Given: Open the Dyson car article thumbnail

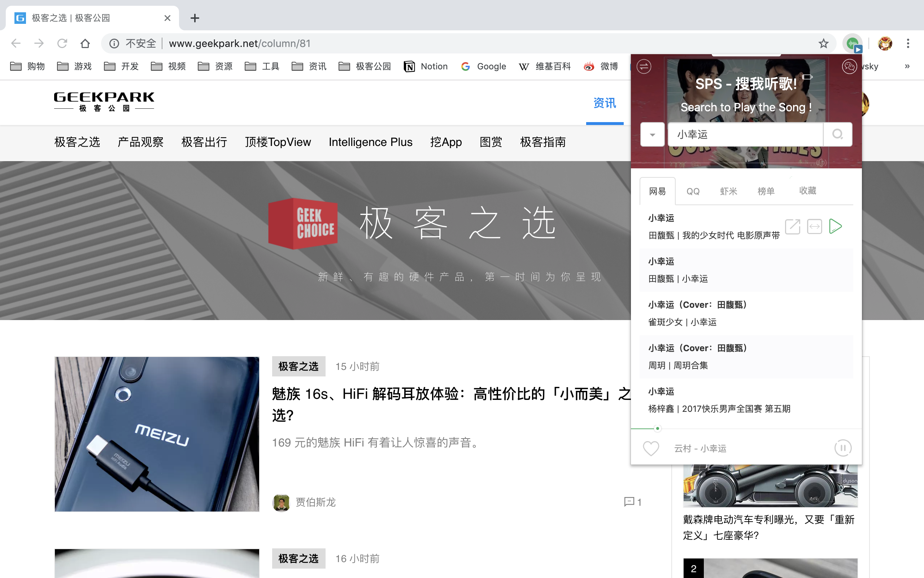Looking at the screenshot, I should 771,486.
